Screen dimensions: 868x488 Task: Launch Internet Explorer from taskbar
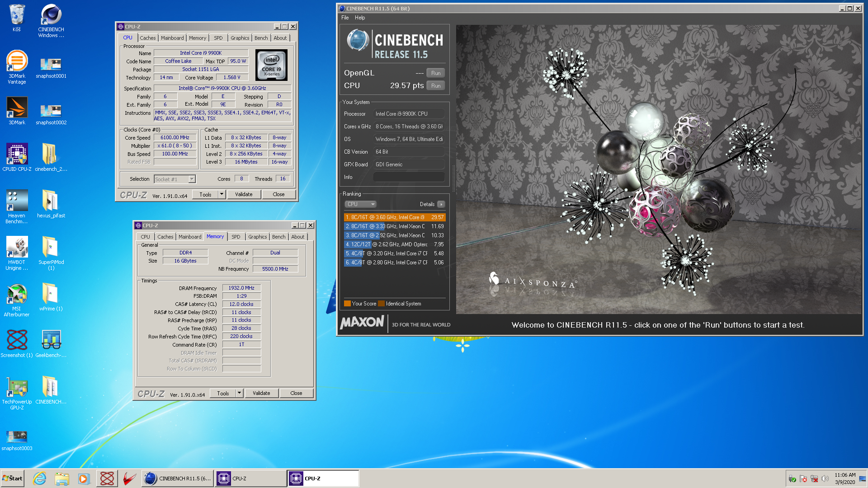coord(40,479)
